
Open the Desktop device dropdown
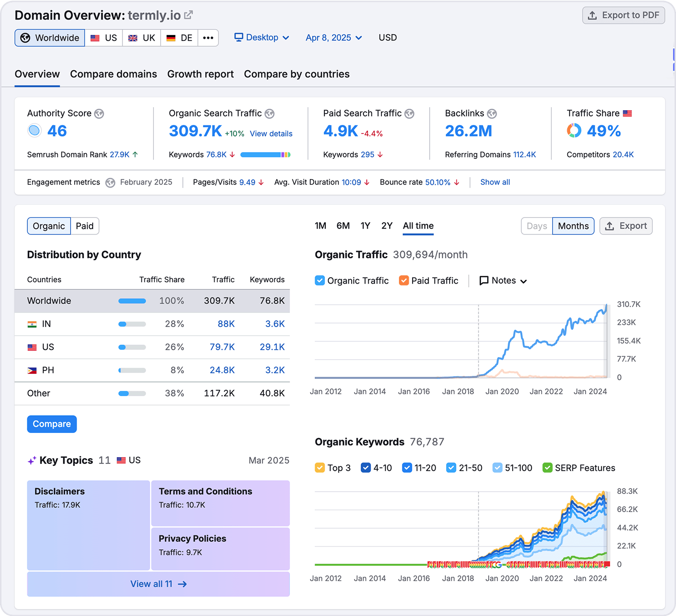point(261,38)
